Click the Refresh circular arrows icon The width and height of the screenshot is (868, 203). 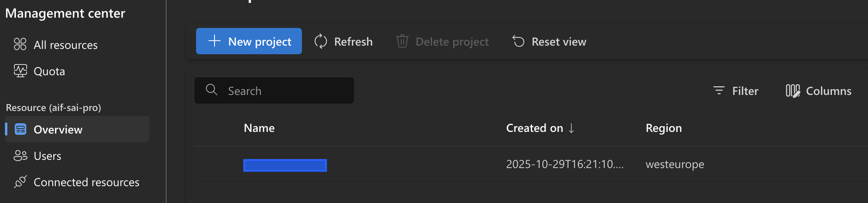click(320, 42)
